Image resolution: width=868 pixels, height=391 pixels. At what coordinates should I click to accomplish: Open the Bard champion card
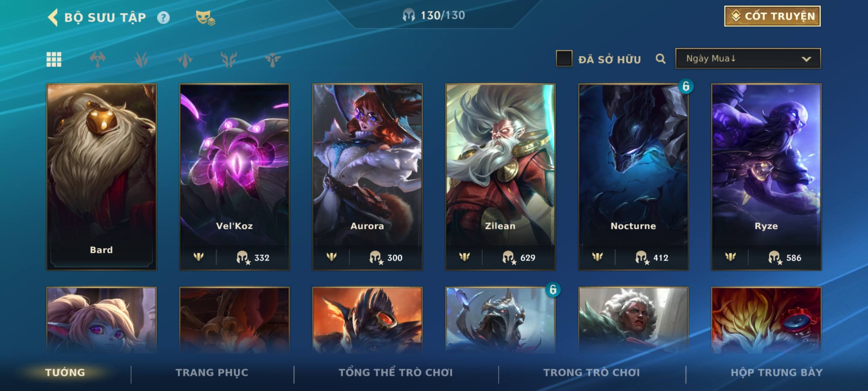[102, 177]
